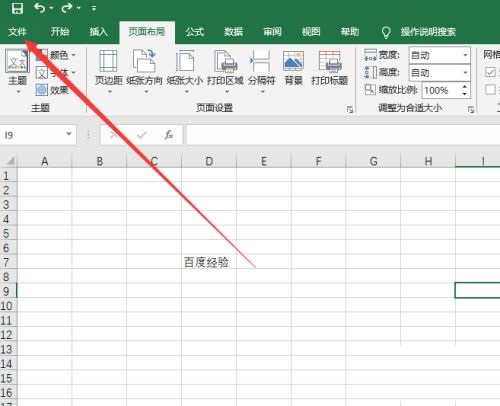The width and height of the screenshot is (500, 406).
Task: Click the height icon beside 高度
Action: [x=370, y=72]
